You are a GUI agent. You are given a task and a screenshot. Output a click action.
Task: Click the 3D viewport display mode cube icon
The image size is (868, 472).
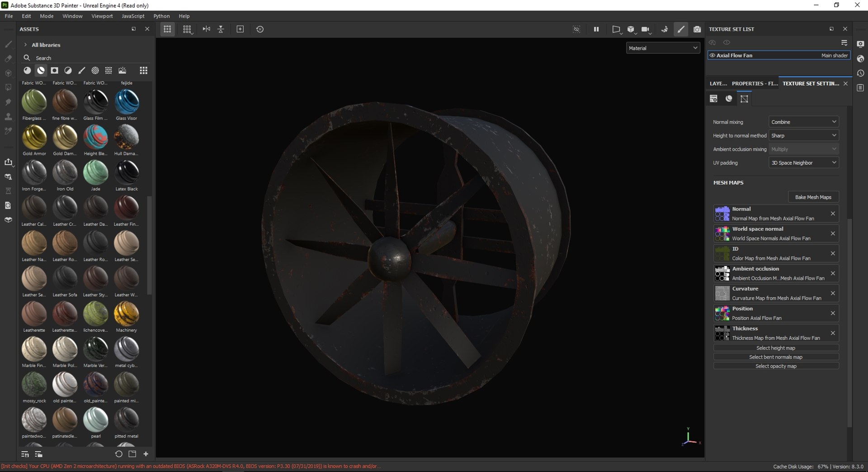tap(631, 29)
